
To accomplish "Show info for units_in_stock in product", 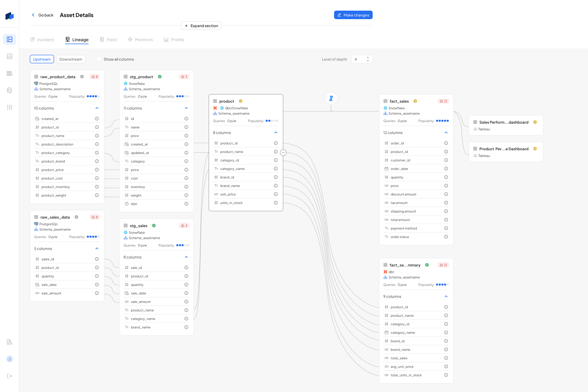I will coord(276,203).
